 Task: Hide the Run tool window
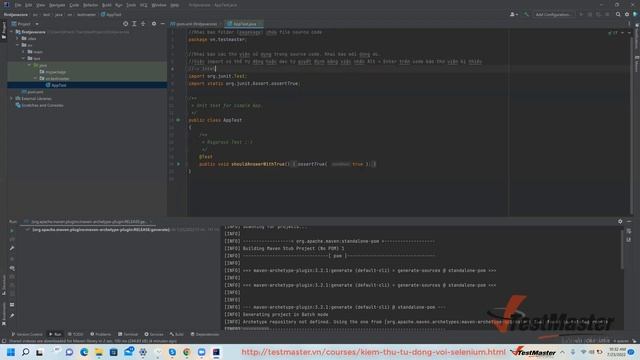[629, 221]
